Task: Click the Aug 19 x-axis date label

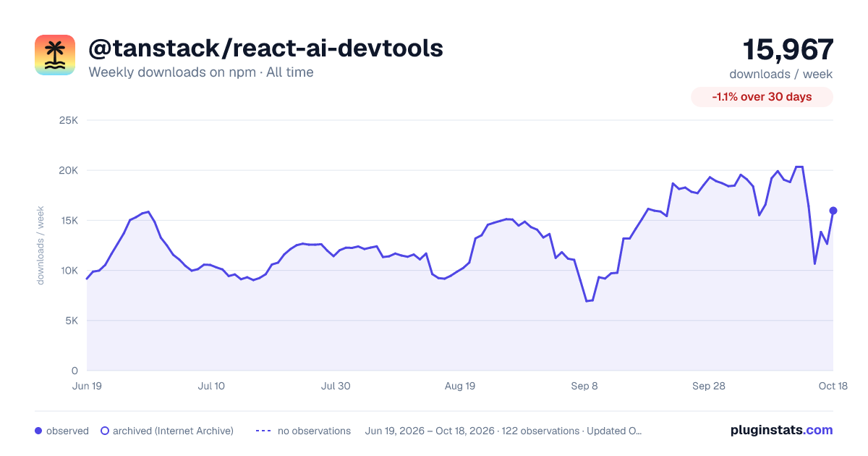Action: [460, 386]
